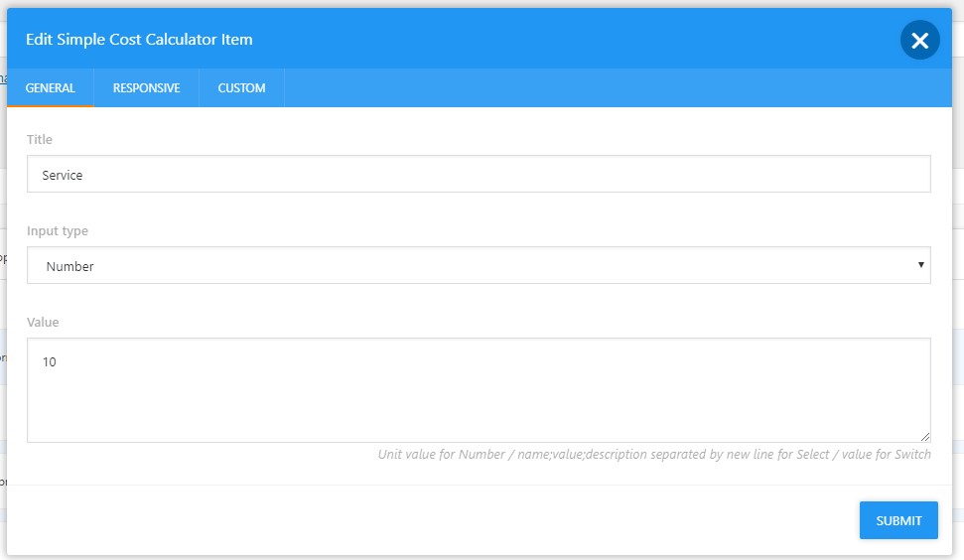The height and width of the screenshot is (560, 964).
Task: Open the Responsive tab
Action: pyautogui.click(x=146, y=88)
